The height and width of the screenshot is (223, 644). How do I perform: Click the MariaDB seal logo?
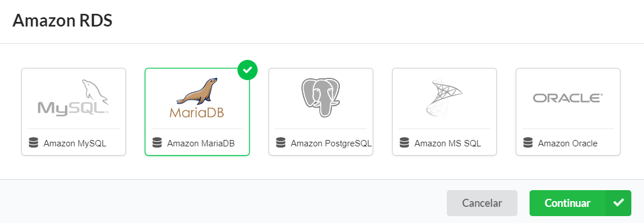point(197,98)
